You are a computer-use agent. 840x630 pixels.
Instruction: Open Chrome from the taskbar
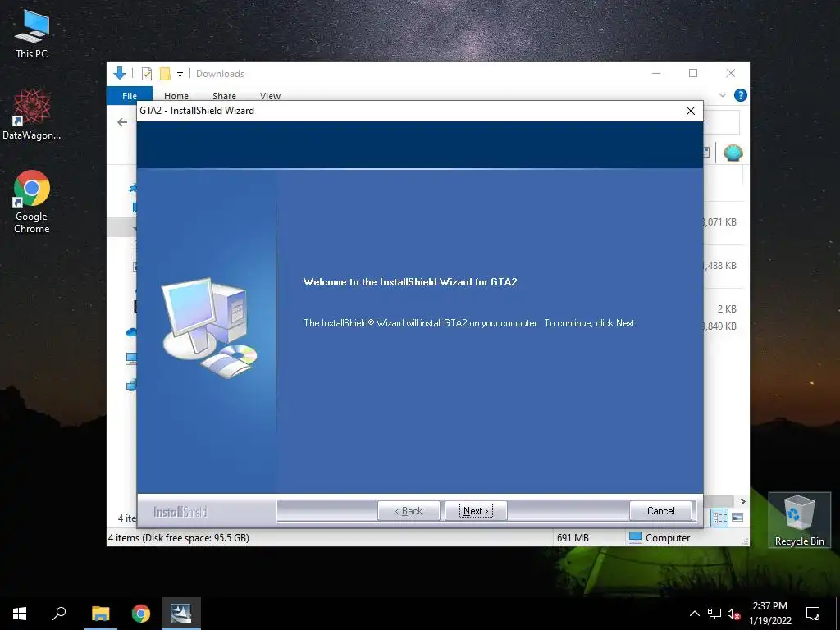pos(141,614)
